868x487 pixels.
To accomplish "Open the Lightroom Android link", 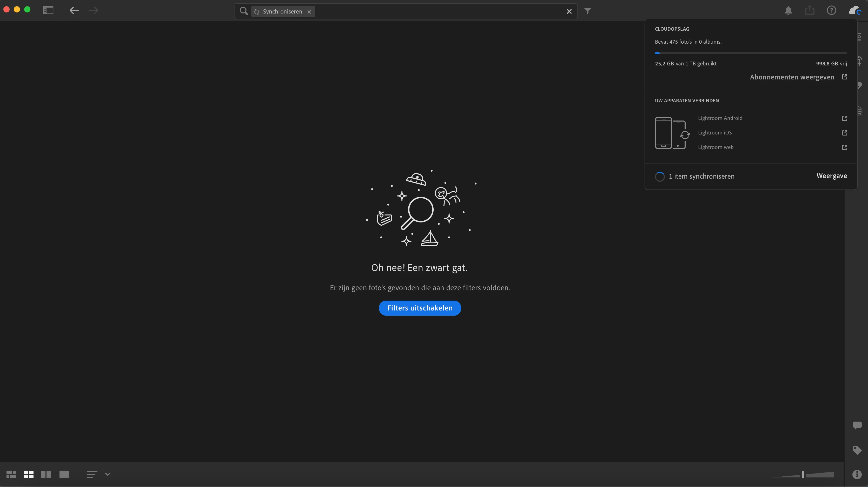I will 720,118.
